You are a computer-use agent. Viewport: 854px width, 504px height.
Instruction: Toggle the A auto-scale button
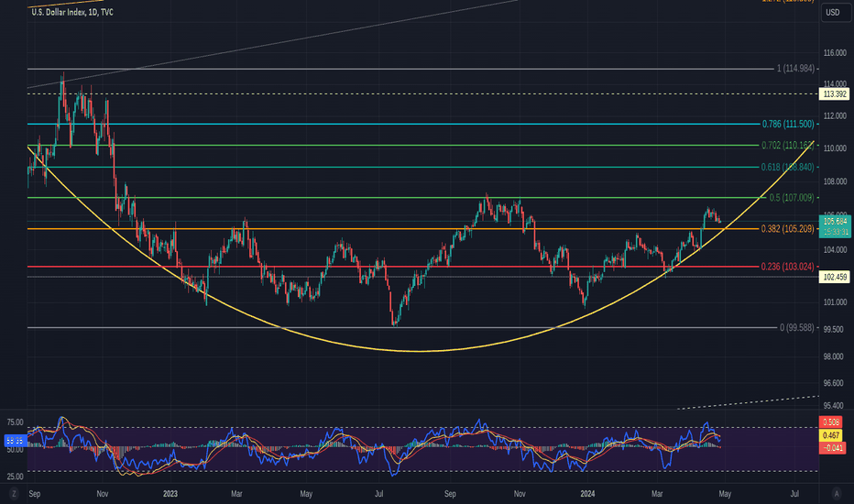point(837,494)
